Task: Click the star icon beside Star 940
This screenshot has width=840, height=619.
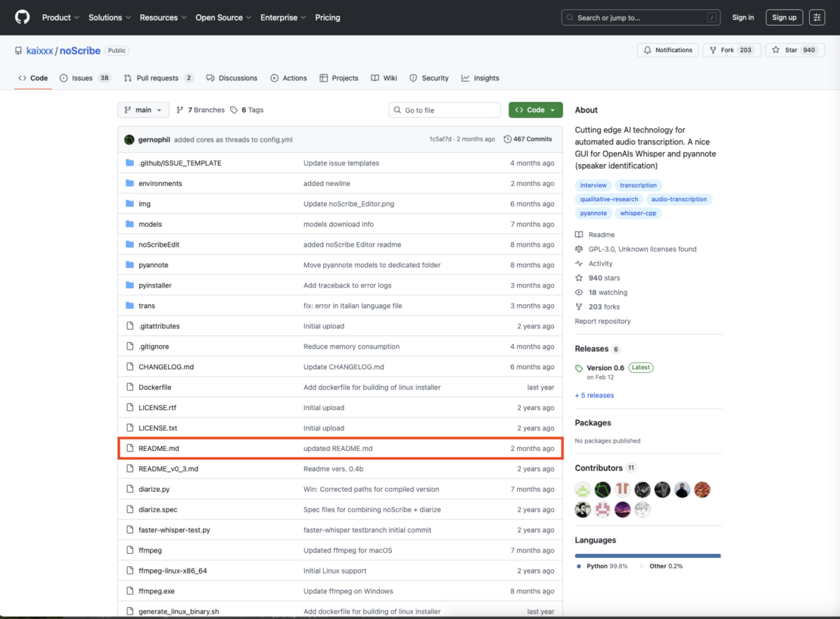Action: (x=776, y=50)
